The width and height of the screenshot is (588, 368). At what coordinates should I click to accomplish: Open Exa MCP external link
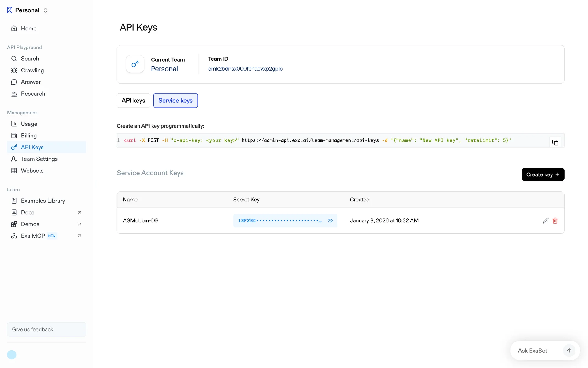[x=79, y=236]
